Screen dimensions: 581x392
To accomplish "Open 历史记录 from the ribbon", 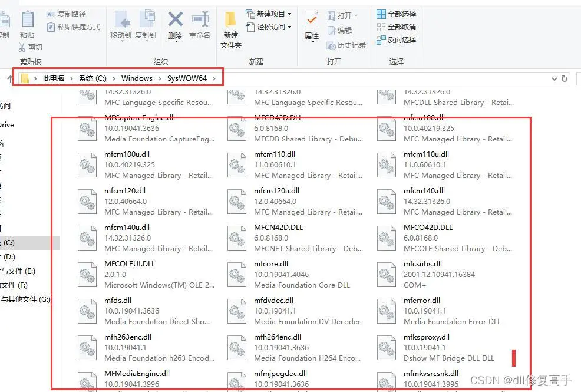I will coord(346,45).
